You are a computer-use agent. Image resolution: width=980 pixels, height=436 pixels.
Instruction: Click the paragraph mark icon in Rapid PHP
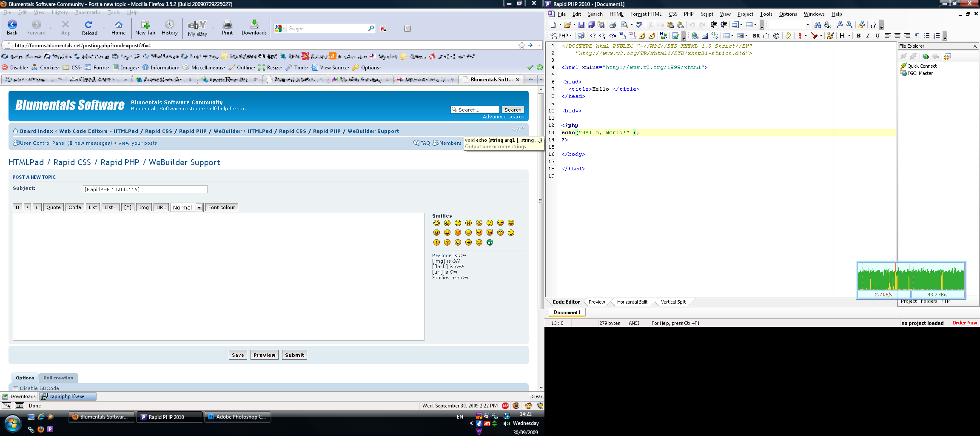tap(917, 36)
